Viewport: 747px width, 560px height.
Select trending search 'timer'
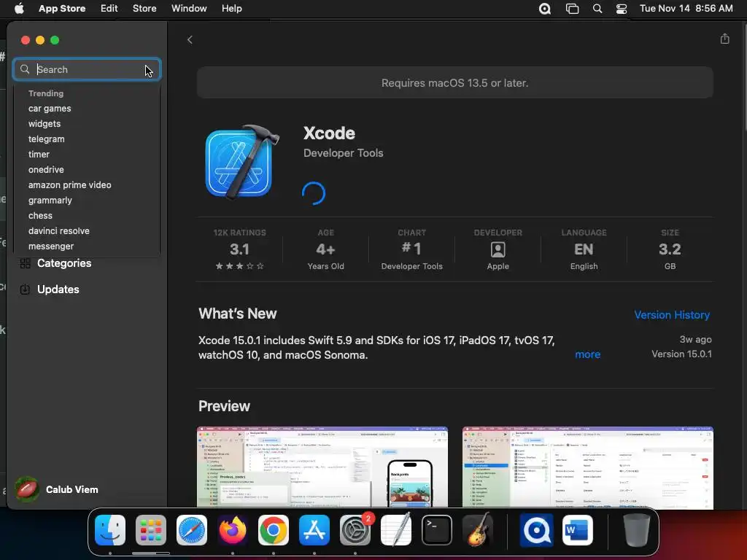[39, 155]
